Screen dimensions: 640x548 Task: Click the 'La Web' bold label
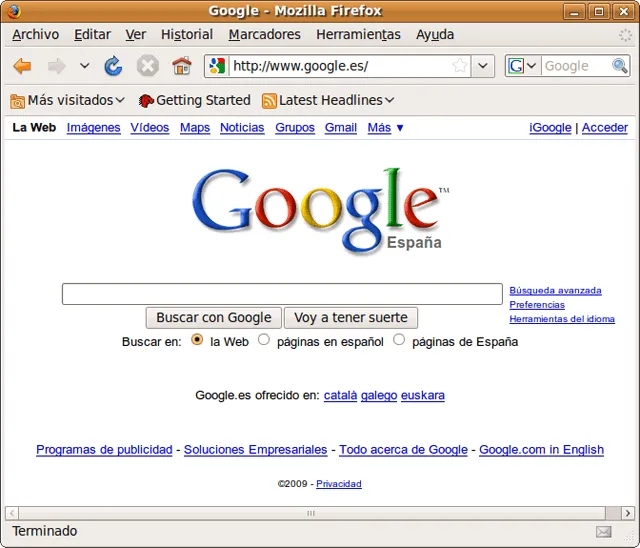click(34, 128)
